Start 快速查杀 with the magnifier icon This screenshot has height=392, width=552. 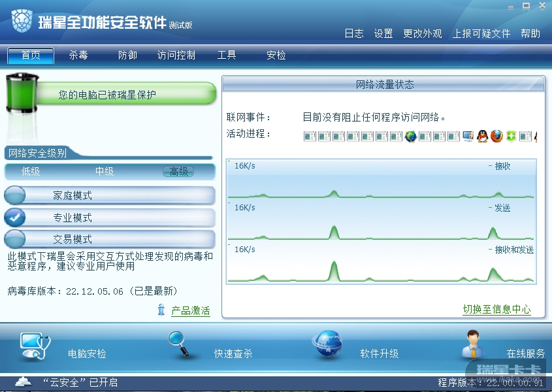click(x=178, y=344)
